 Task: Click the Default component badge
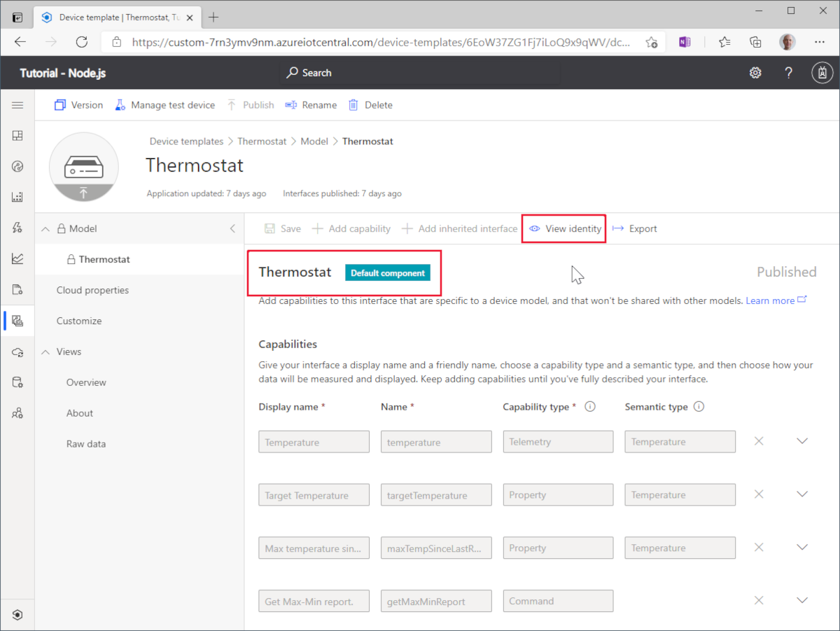pyautogui.click(x=387, y=272)
